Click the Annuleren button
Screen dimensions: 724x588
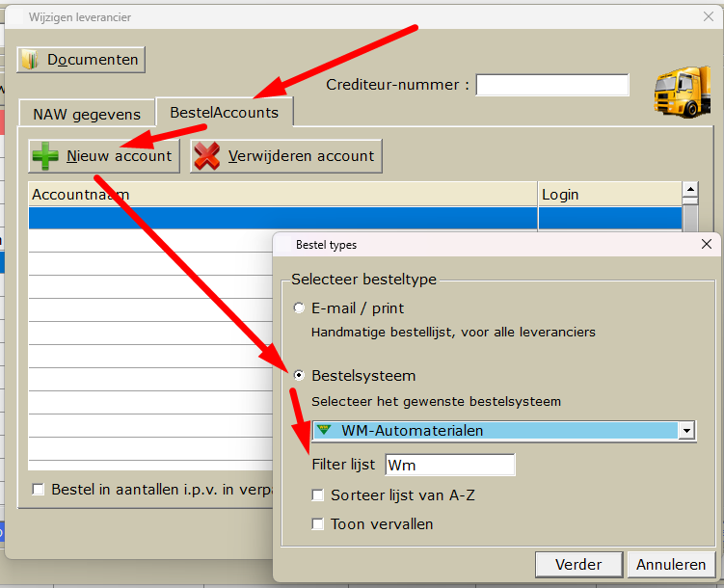(671, 564)
